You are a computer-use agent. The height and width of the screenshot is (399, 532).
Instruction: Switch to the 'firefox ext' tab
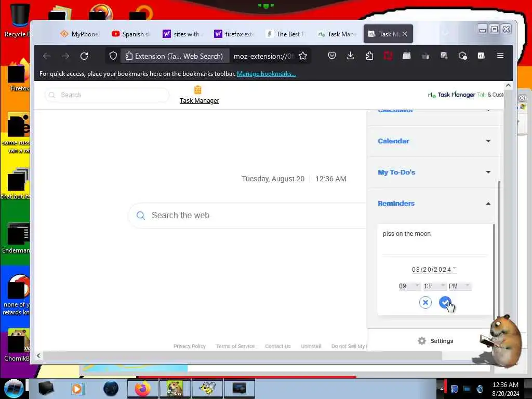point(234,34)
